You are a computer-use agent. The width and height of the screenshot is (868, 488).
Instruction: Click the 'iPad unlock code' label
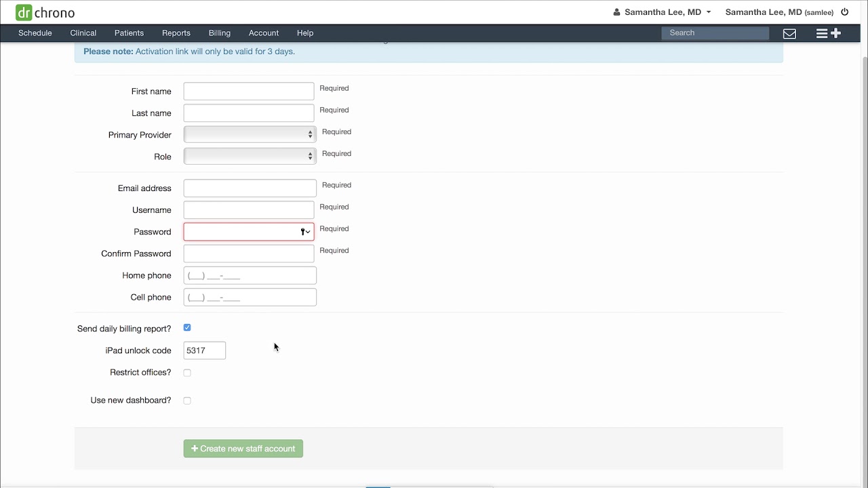[x=138, y=350]
